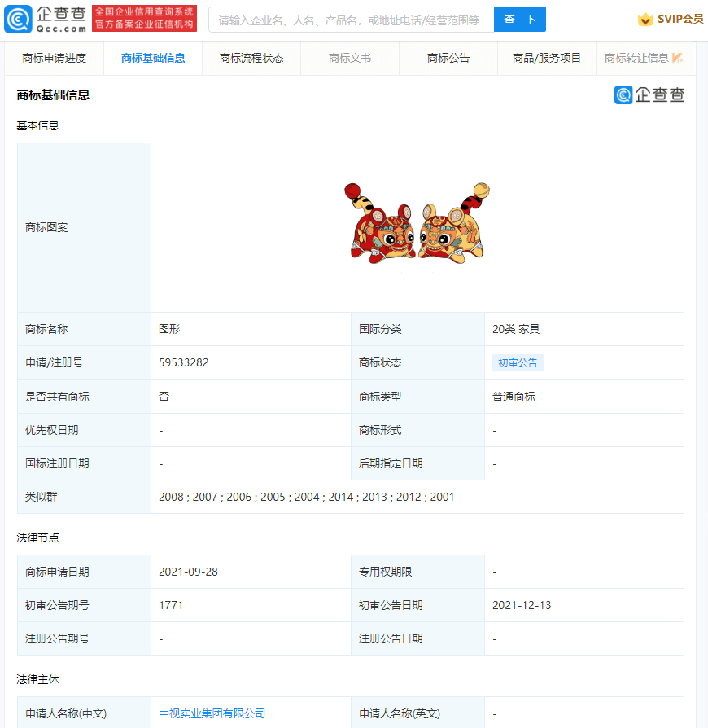Click the 企查查 brand name text
This screenshot has width=708, height=728.
pos(61,14)
